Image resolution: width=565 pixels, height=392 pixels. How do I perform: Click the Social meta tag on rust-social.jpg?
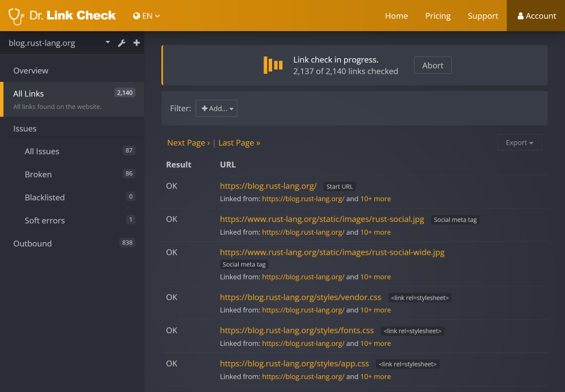click(455, 220)
